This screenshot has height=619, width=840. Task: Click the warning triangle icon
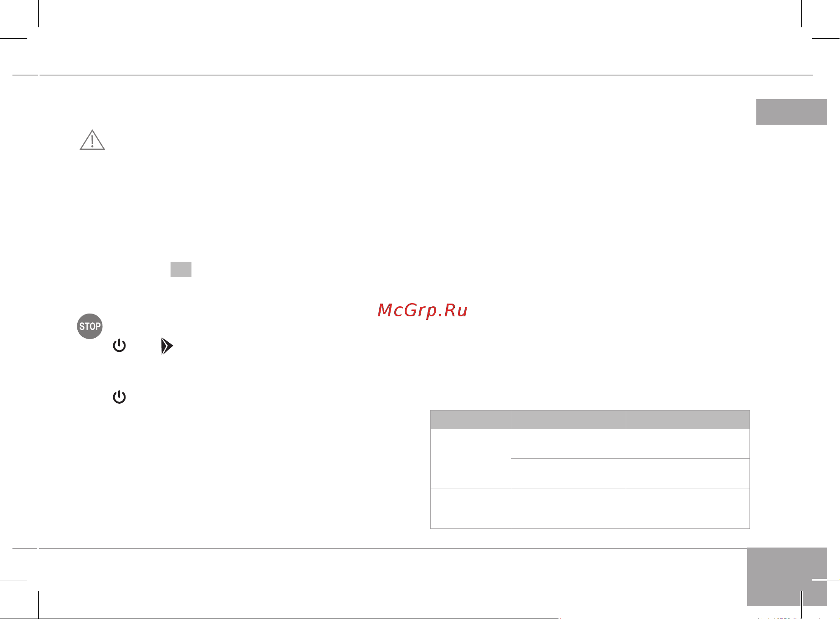(x=92, y=140)
